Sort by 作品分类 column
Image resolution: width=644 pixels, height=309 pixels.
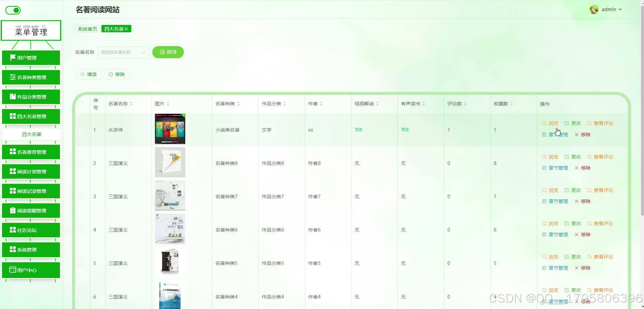pos(285,104)
